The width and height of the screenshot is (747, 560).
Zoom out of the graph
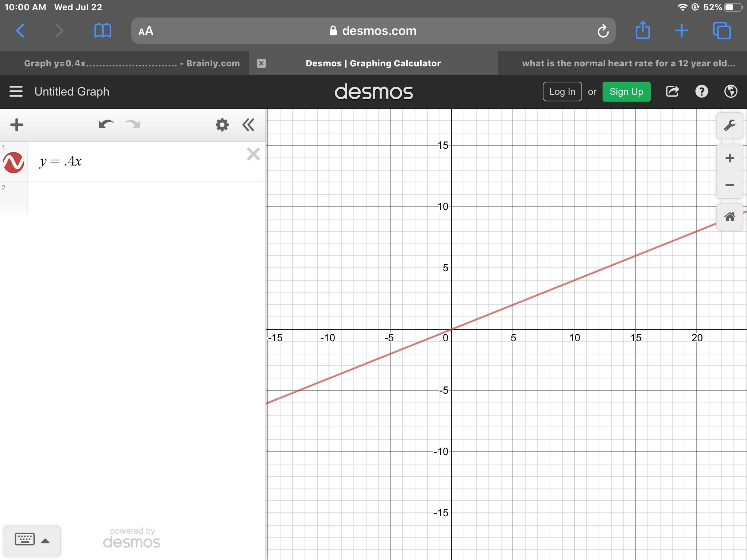click(x=729, y=185)
